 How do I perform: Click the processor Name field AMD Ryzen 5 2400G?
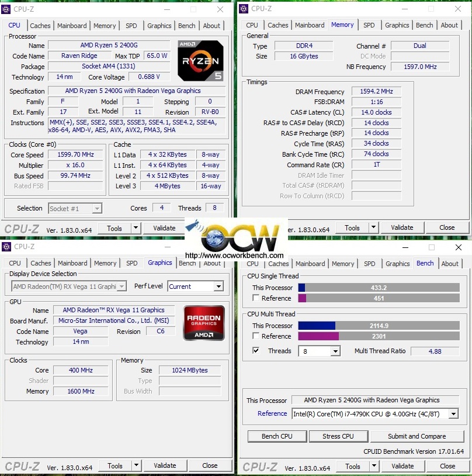point(109,45)
